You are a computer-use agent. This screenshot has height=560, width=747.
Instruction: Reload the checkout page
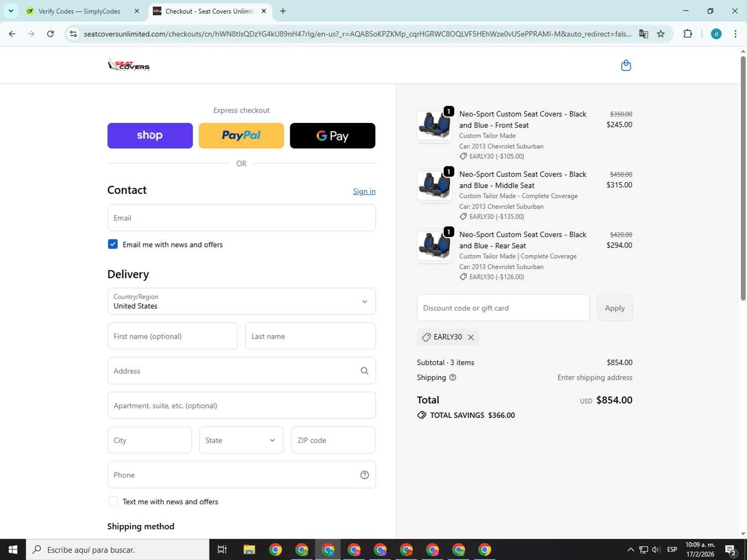tap(50, 34)
